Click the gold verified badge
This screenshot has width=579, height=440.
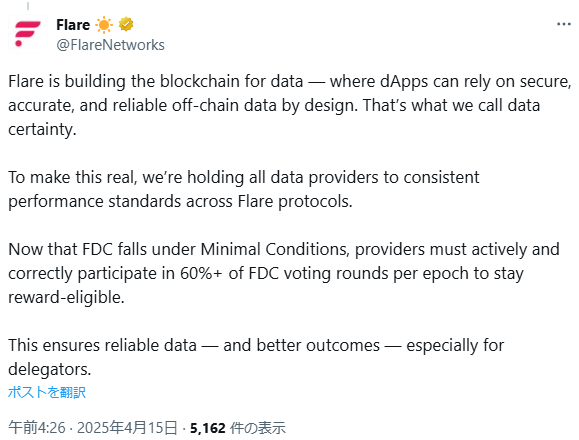pyautogui.click(x=126, y=24)
